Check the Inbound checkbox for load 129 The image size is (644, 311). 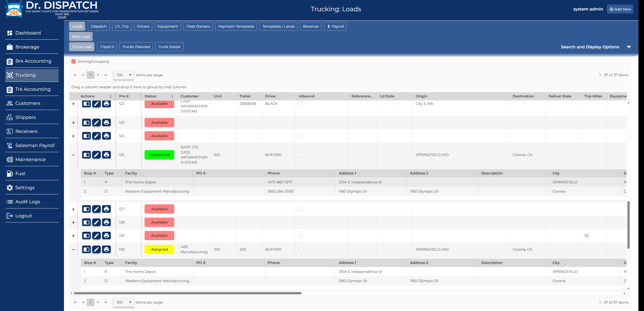(301, 236)
